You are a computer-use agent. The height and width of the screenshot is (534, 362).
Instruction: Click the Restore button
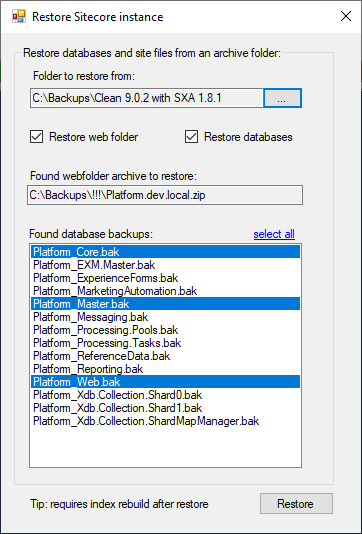point(296,503)
